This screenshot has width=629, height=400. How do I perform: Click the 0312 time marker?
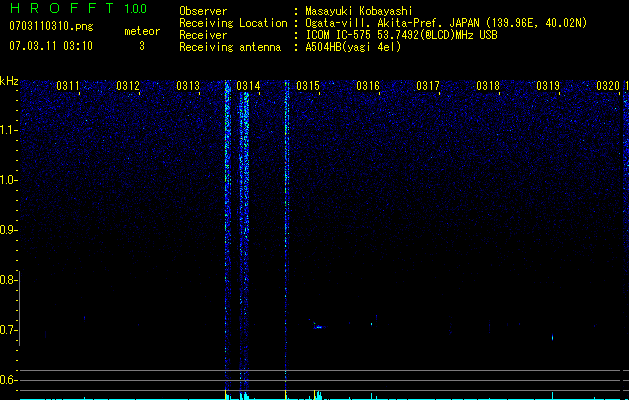128,86
